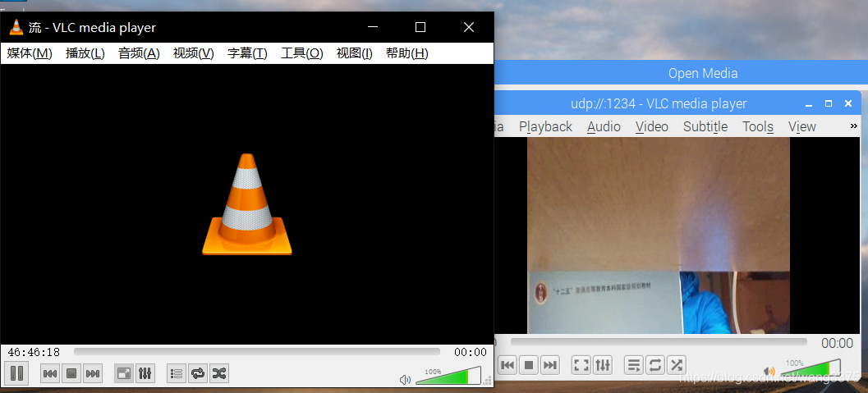Click the 00:00 time label in the udp VLC window
This screenshot has height=393, width=868.
pos(837,343)
